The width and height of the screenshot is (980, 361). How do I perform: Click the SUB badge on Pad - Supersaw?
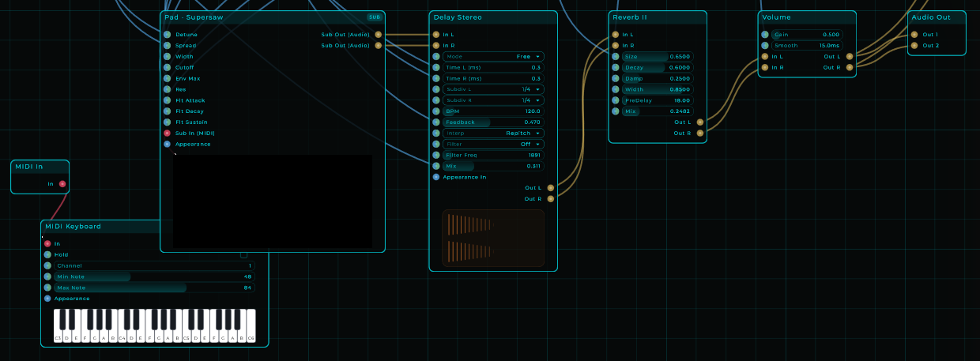click(x=374, y=17)
